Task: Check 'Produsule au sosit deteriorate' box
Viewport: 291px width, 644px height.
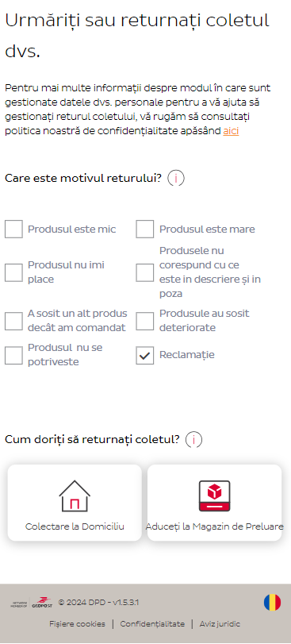Action: 144,321
